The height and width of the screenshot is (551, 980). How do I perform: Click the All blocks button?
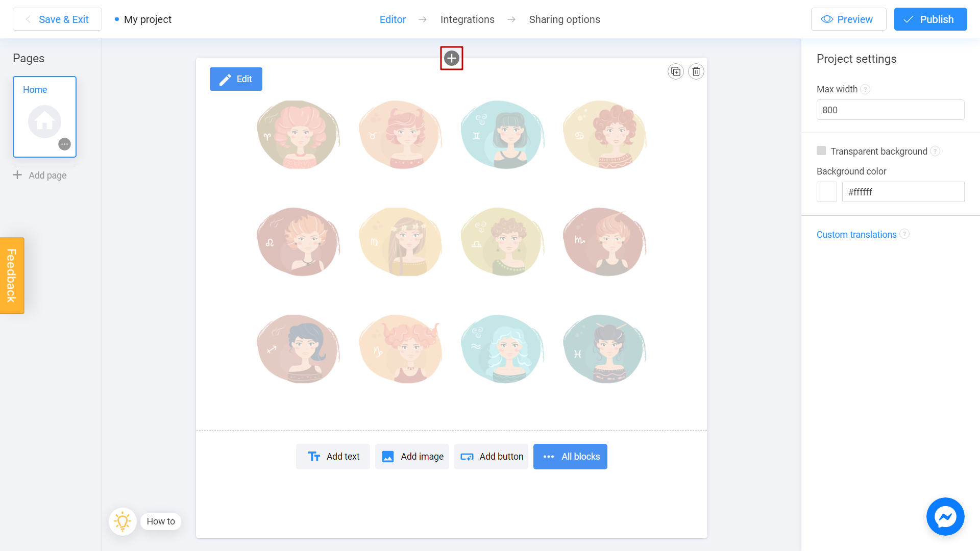570,456
